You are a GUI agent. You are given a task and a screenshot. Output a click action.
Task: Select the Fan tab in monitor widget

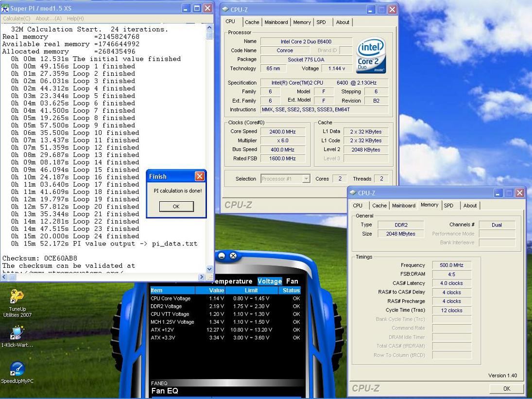click(292, 281)
